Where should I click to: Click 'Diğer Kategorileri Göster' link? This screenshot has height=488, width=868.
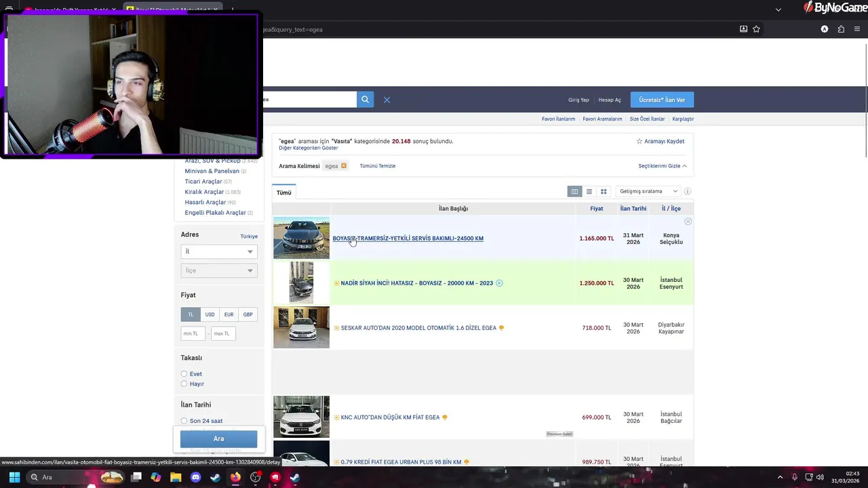pyautogui.click(x=309, y=148)
